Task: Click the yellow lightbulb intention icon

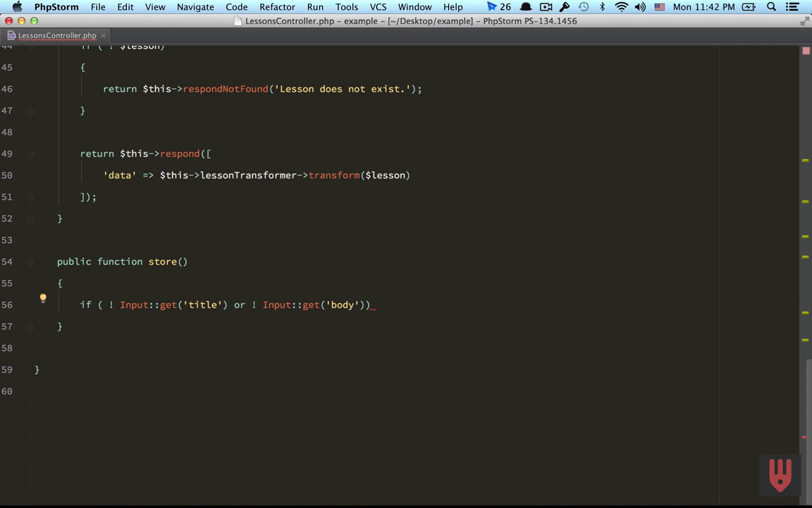Action: point(43,298)
